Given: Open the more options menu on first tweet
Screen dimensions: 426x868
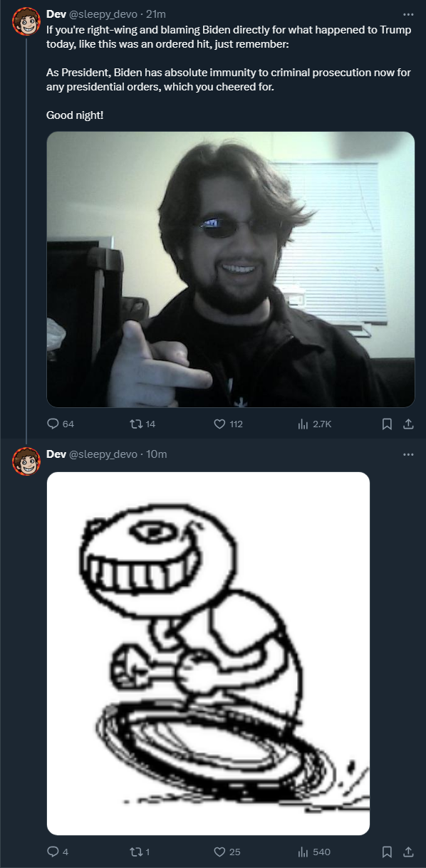Looking at the screenshot, I should tap(407, 14).
